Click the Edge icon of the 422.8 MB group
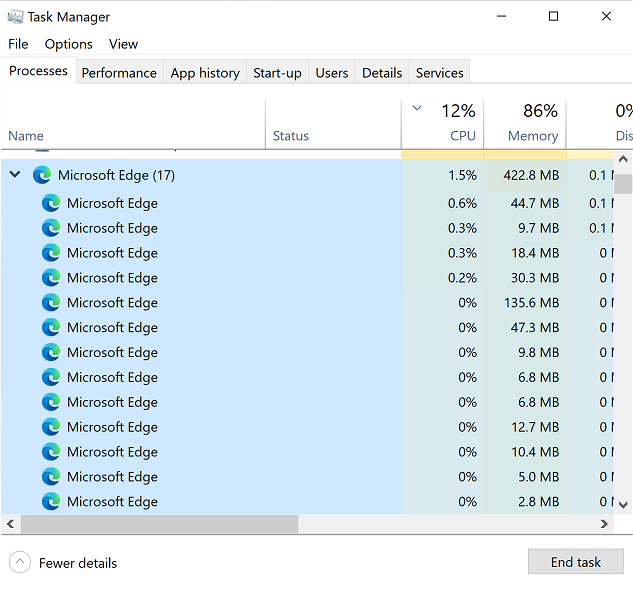This screenshot has height=589, width=633. pyautogui.click(x=42, y=175)
